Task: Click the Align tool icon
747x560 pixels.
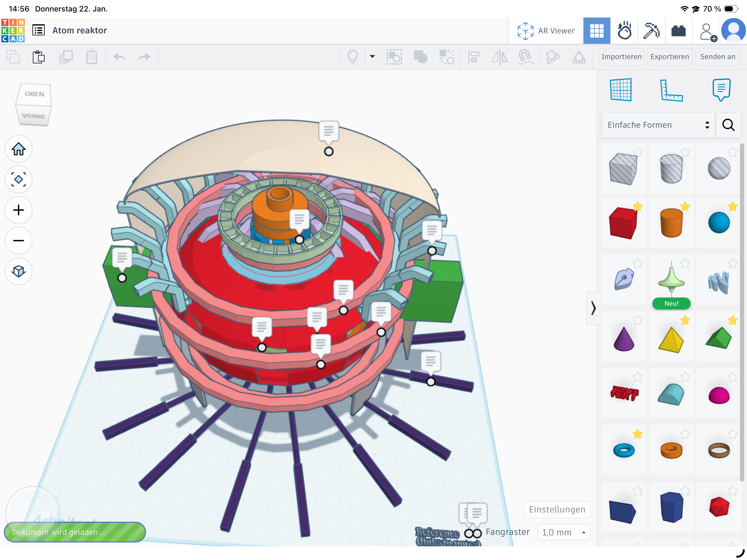Action: (x=474, y=57)
